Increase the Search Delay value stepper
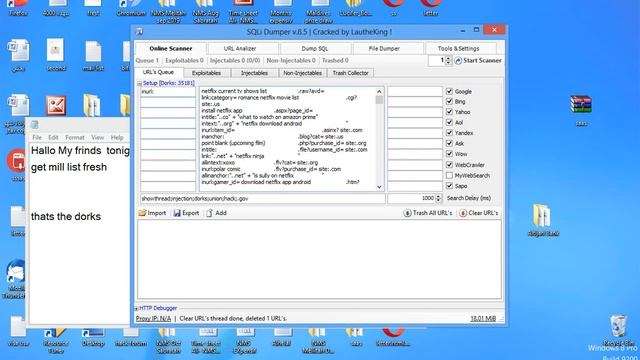640x360 pixels. 439,196
